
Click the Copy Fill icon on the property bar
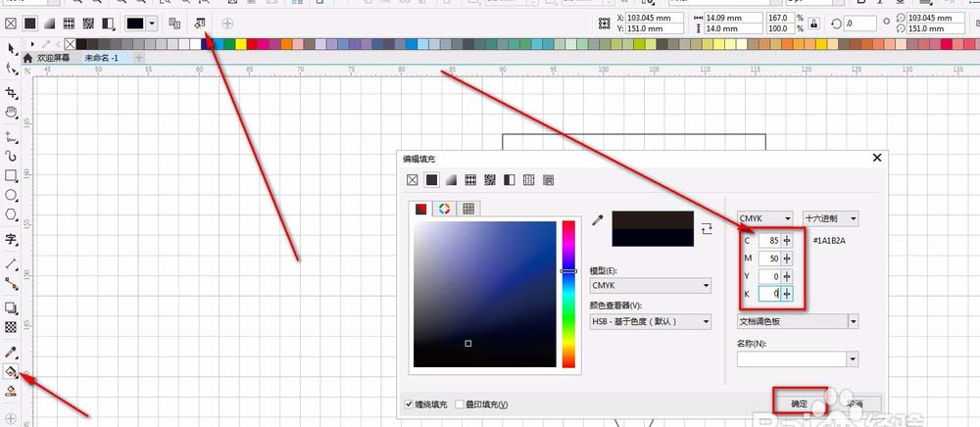coord(175,24)
